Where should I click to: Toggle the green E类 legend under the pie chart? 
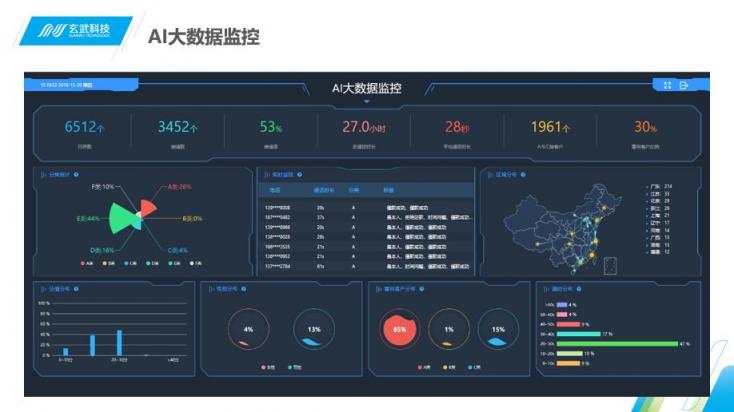pyautogui.click(x=174, y=264)
